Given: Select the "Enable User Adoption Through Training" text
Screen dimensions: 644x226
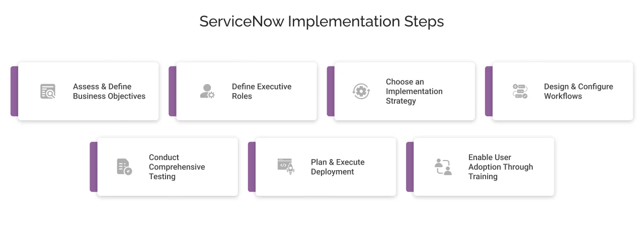Looking at the screenshot, I should 501,167.
